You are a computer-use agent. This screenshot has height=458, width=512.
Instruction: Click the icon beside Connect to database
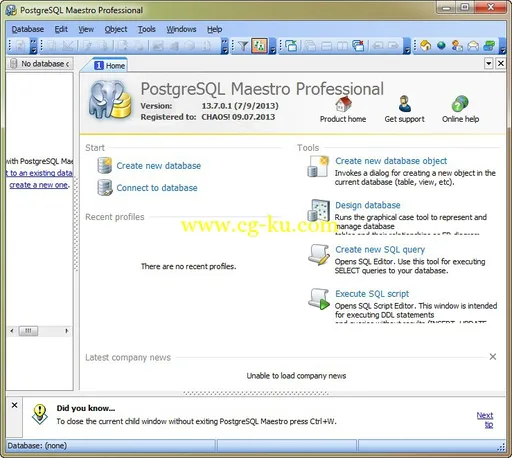coord(104,188)
